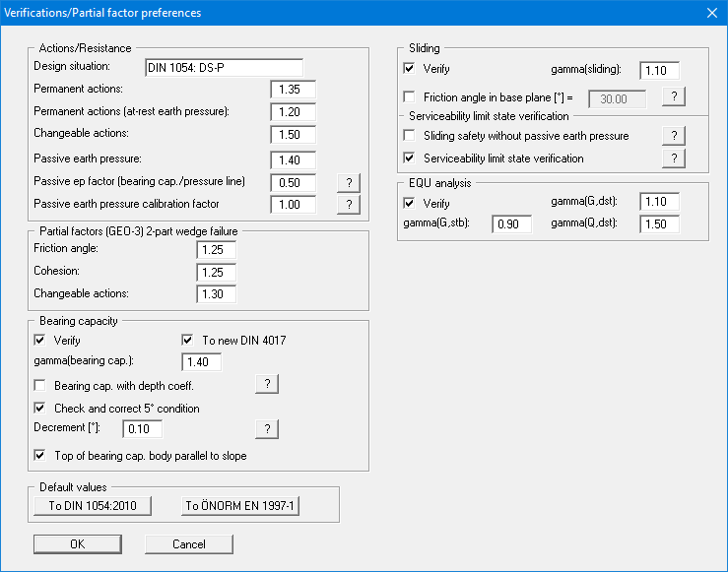Viewport: 728px width, 572px height.
Task: Close the partial factor preferences dialog
Action: point(711,13)
